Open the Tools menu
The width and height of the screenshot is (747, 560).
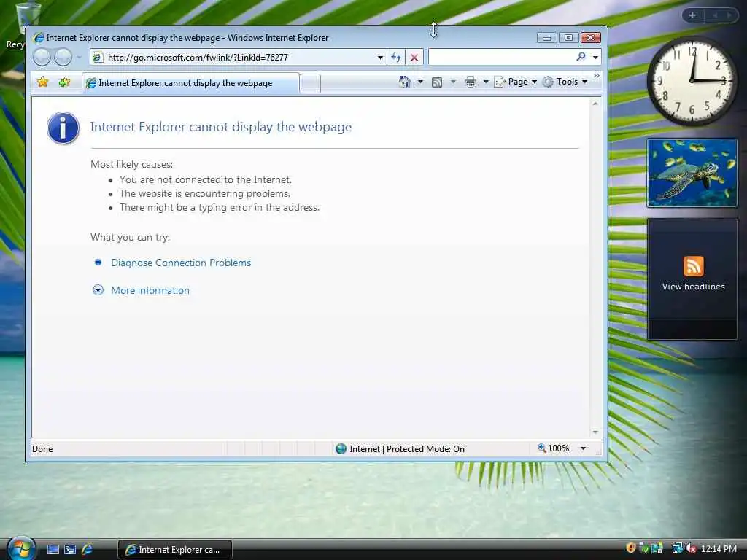tap(565, 82)
